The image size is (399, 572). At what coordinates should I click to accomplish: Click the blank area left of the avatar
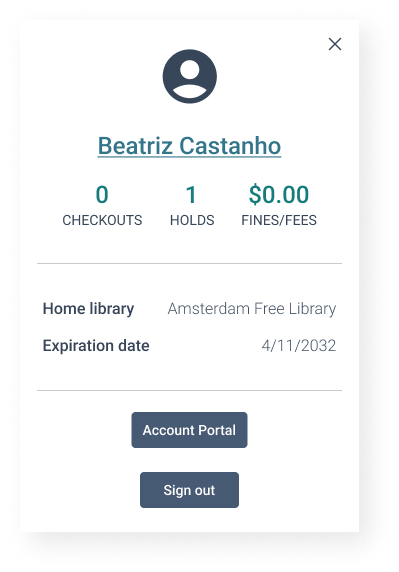click(x=91, y=77)
